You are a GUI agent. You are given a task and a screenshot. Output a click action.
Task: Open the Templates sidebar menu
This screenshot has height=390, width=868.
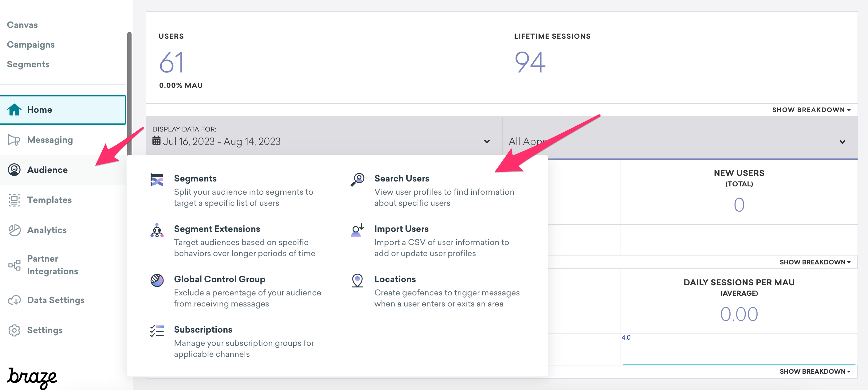[49, 200]
